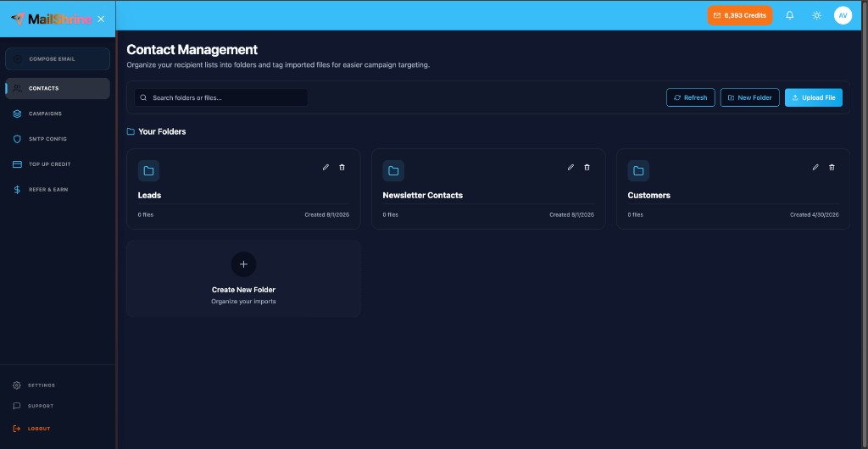Viewport: 868px width, 449px height.
Task: Click the SMTP Config shield icon
Action: (17, 139)
